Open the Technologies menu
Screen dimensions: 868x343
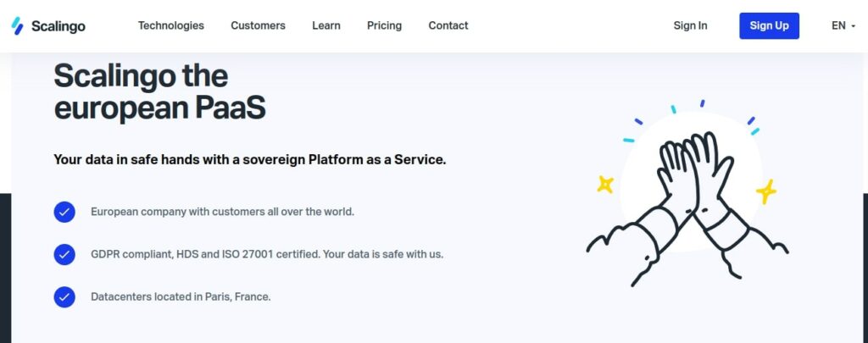(x=171, y=25)
